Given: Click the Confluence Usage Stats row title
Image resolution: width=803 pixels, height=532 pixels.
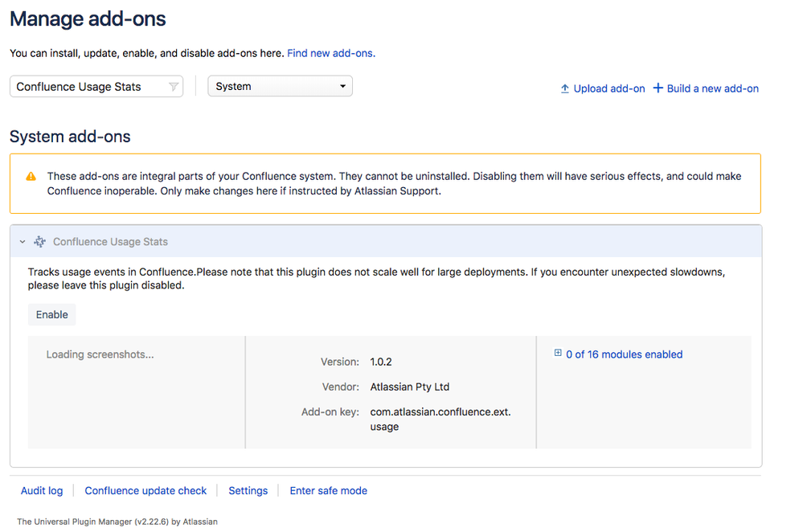Looking at the screenshot, I should (x=110, y=242).
